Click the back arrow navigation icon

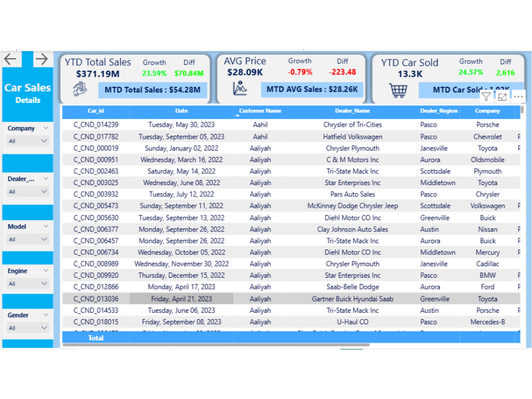[10, 59]
